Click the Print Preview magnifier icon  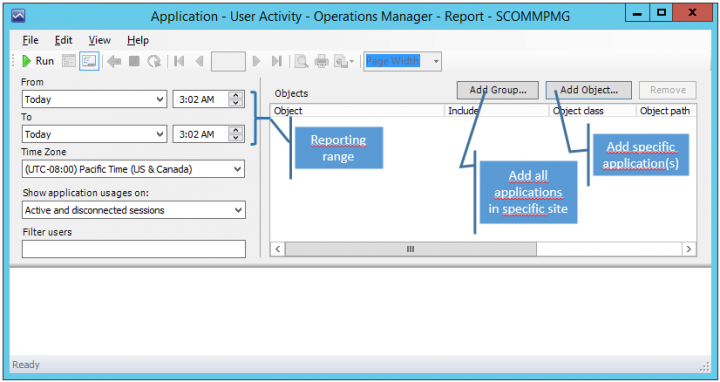[301, 61]
